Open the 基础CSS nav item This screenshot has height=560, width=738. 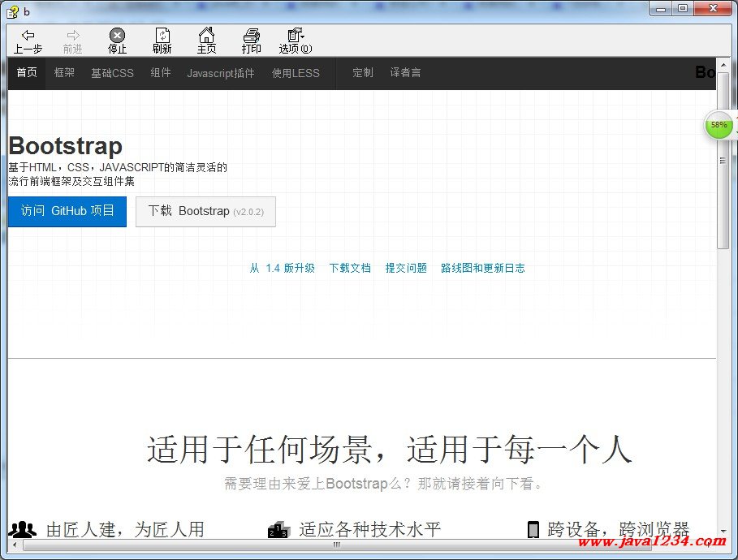(x=112, y=73)
